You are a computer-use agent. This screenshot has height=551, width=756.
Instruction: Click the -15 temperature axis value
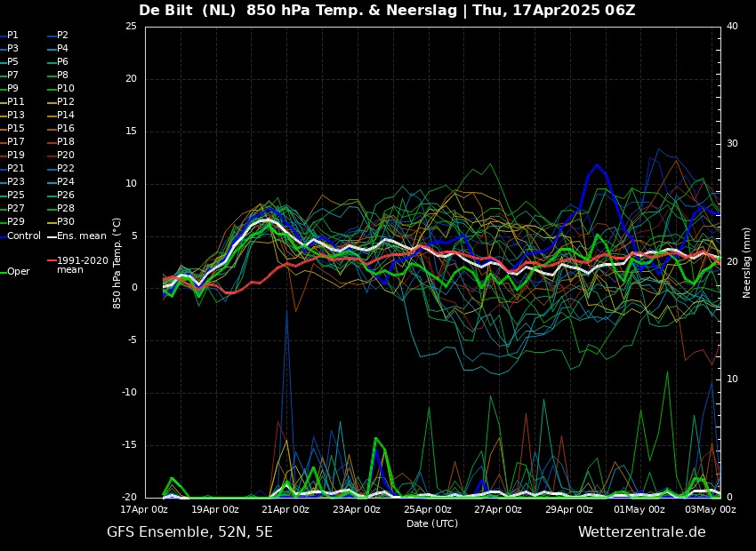pyautogui.click(x=130, y=445)
